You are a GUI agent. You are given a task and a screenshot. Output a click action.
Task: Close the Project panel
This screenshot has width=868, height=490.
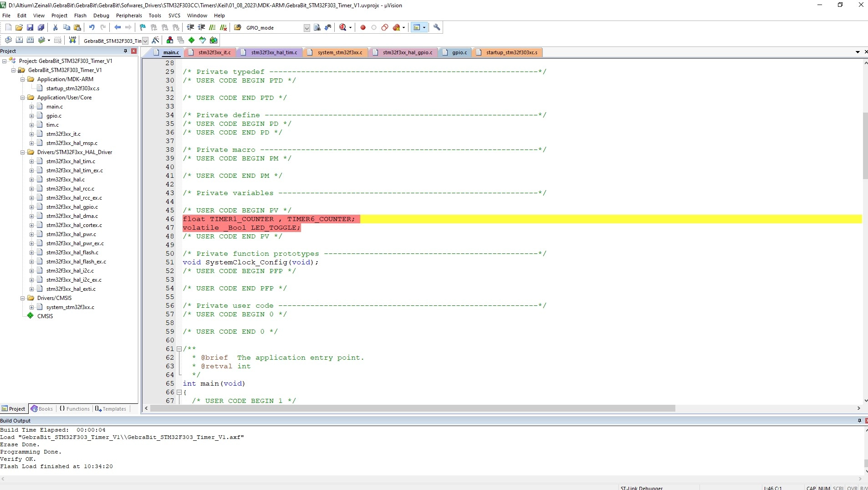[134, 51]
